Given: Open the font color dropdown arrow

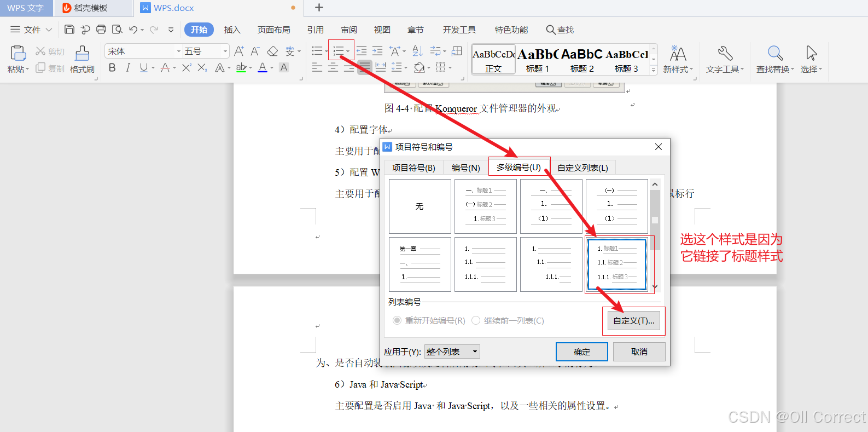Looking at the screenshot, I should point(272,68).
